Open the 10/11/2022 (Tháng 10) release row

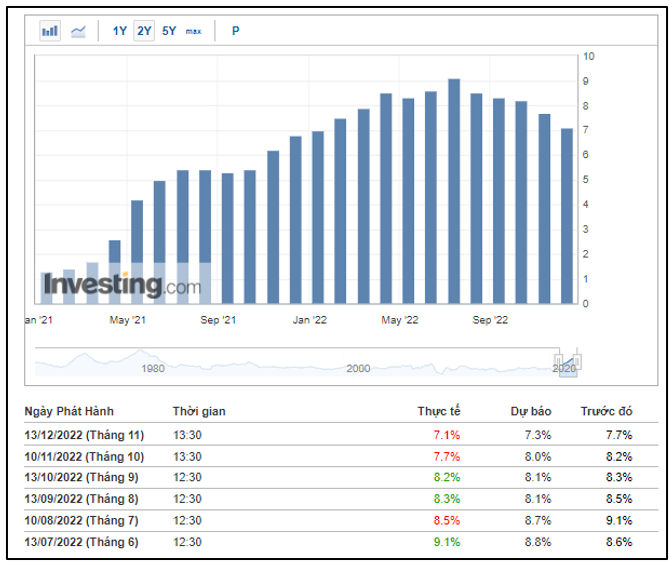[x=84, y=454]
